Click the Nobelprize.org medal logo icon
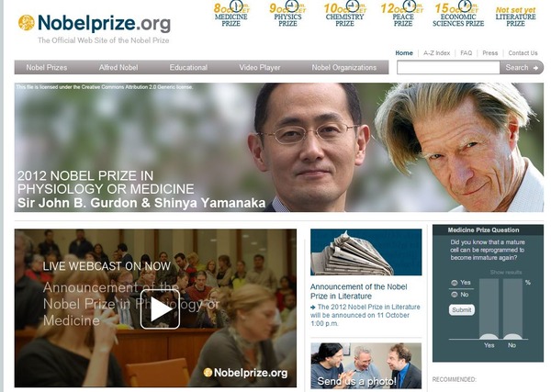This screenshot has width=551, height=392. point(27,23)
